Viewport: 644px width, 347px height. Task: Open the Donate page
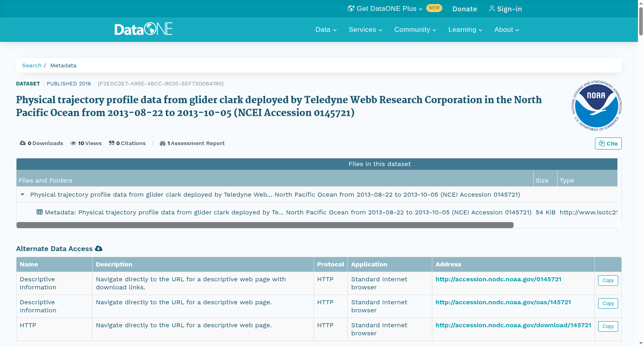point(464,9)
